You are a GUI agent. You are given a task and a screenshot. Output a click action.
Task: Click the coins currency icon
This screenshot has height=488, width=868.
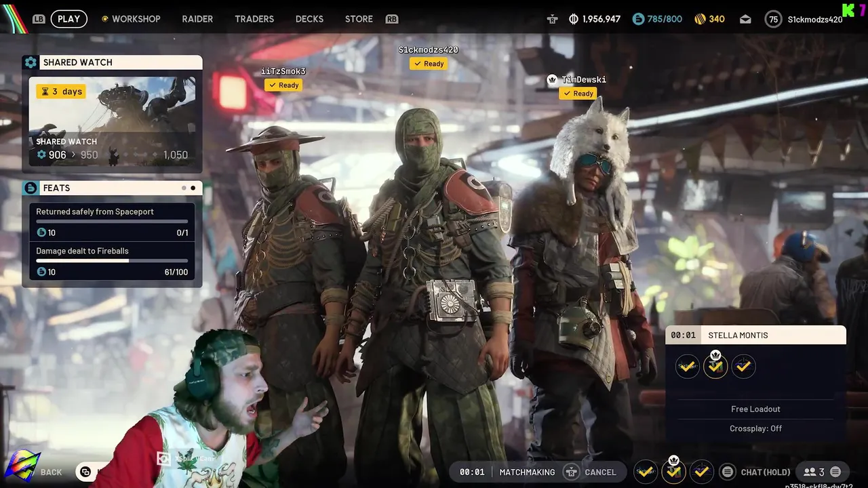(574, 19)
